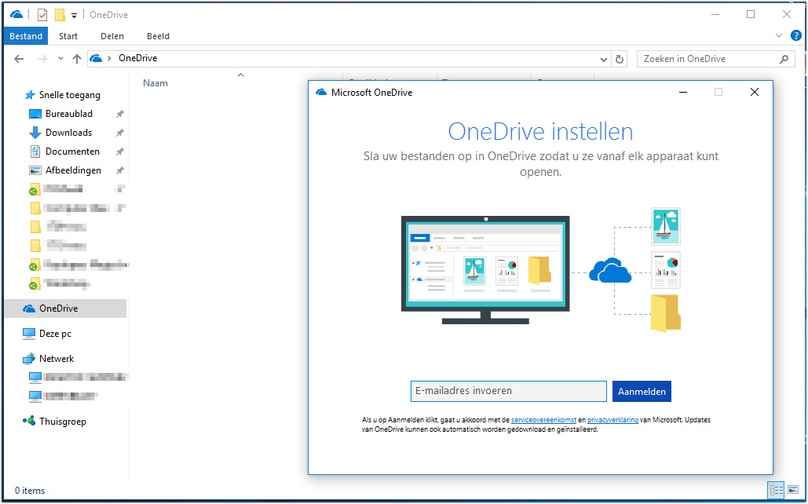Go up one folder level arrow
Viewport: 808px width, 504px height.
(x=77, y=59)
